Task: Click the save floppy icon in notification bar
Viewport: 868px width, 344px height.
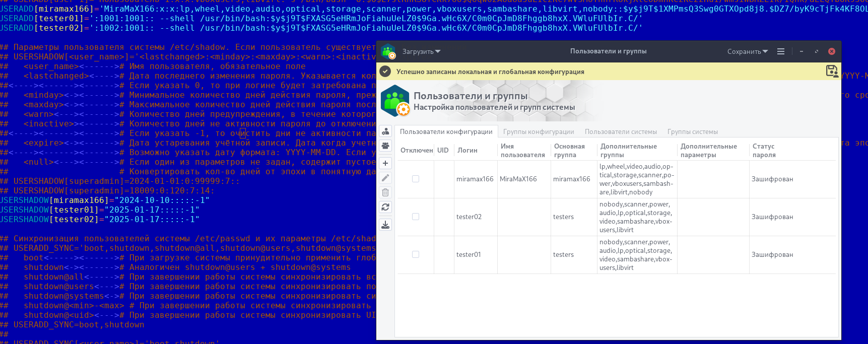Action: click(x=832, y=71)
